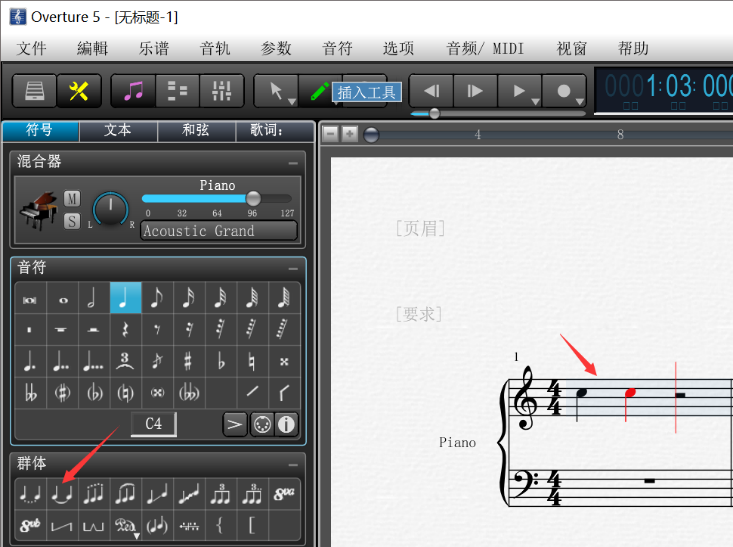Viewport: 733px width, 547px height.
Task: Solo the Piano track with S button
Action: click(72, 221)
